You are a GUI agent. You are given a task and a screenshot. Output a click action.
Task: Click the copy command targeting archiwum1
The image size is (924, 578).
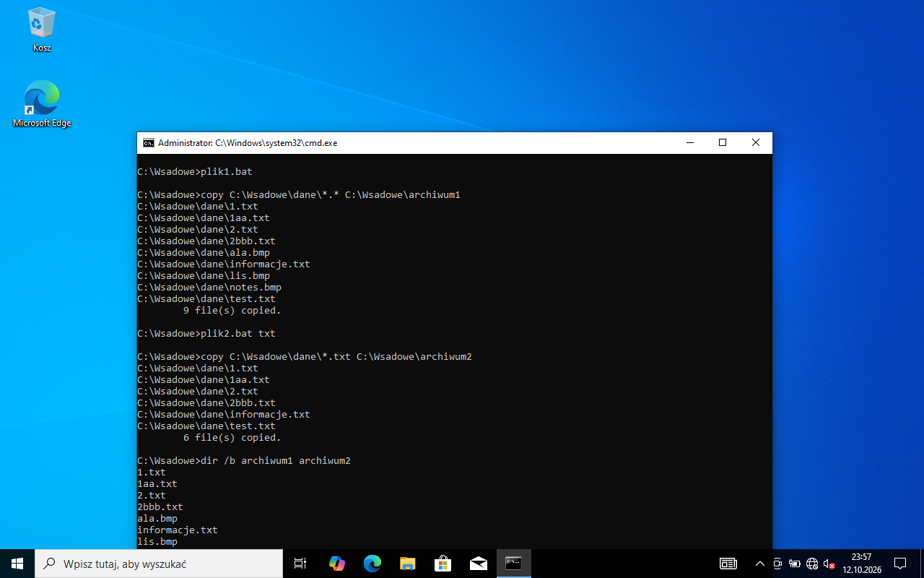(299, 195)
